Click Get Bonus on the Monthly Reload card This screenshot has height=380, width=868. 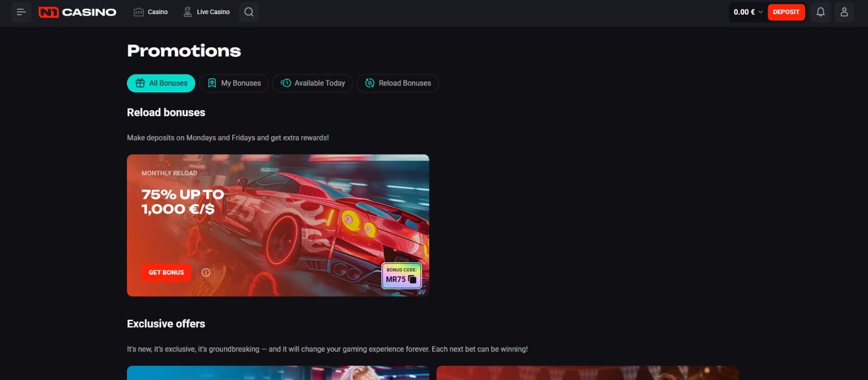166,273
